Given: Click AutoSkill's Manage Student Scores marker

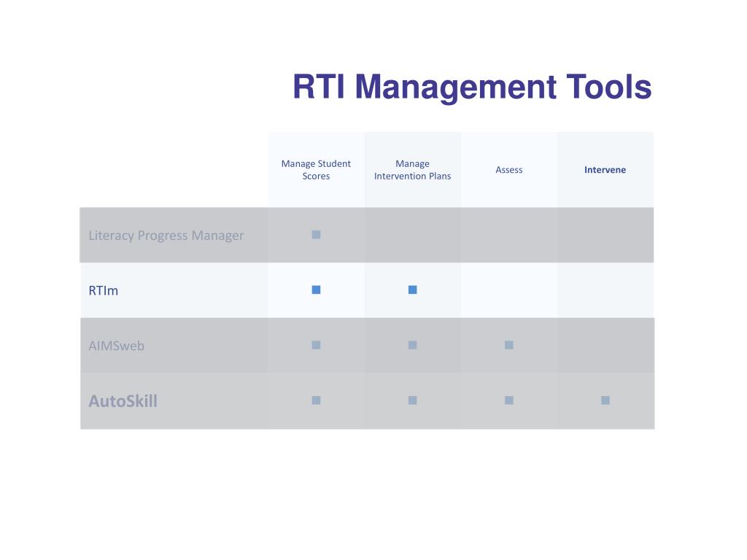Looking at the screenshot, I should (316, 400).
